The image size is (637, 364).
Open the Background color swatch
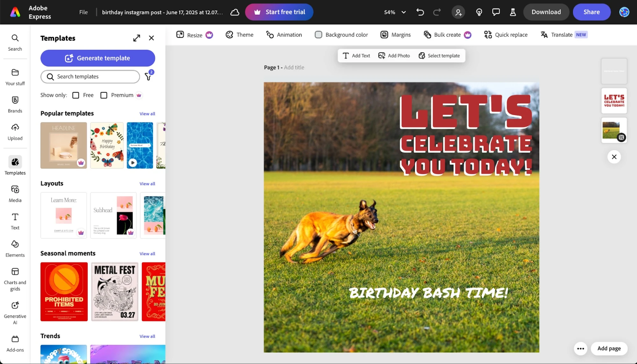[x=318, y=35]
